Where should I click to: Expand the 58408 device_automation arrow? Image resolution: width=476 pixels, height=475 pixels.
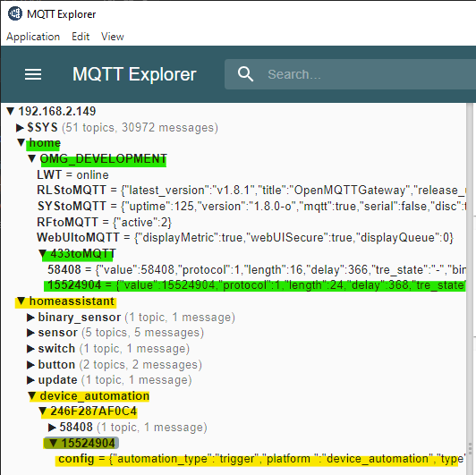tap(52, 428)
